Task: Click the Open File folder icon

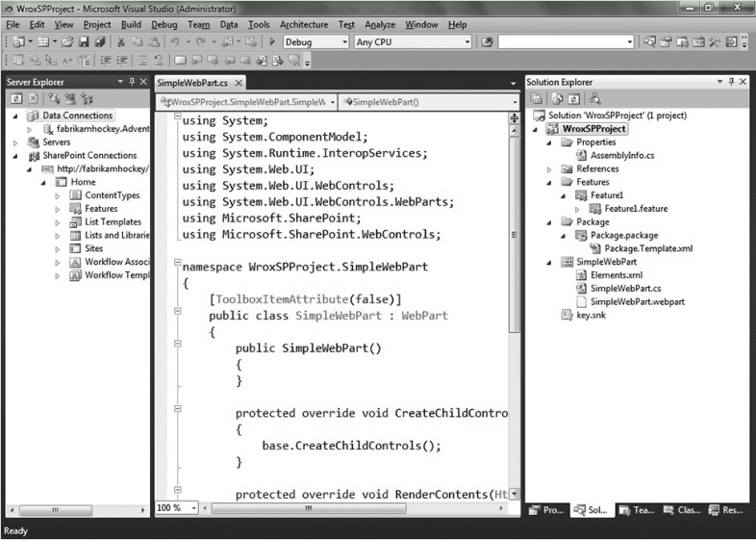Action: coord(67,42)
